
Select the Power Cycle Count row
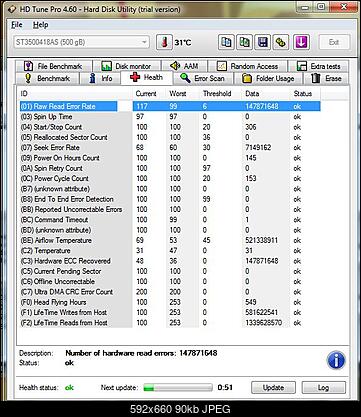(170, 179)
